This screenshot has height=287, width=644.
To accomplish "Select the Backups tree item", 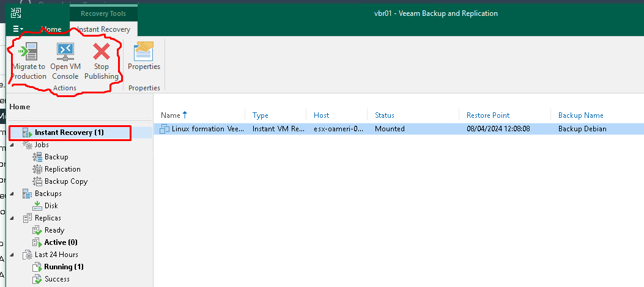I will (48, 194).
